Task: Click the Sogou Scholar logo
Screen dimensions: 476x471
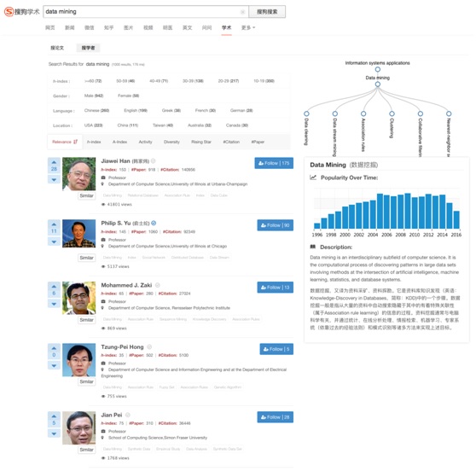Action: (22, 12)
